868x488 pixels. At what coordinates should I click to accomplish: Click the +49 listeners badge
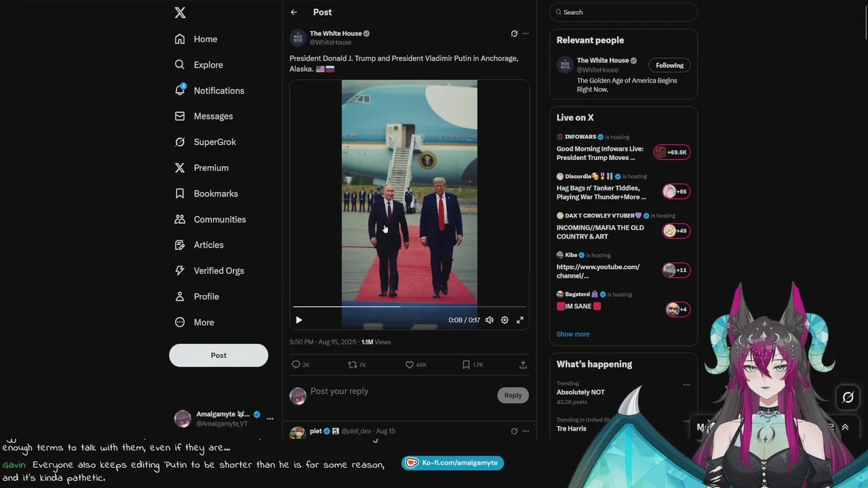[x=676, y=231]
